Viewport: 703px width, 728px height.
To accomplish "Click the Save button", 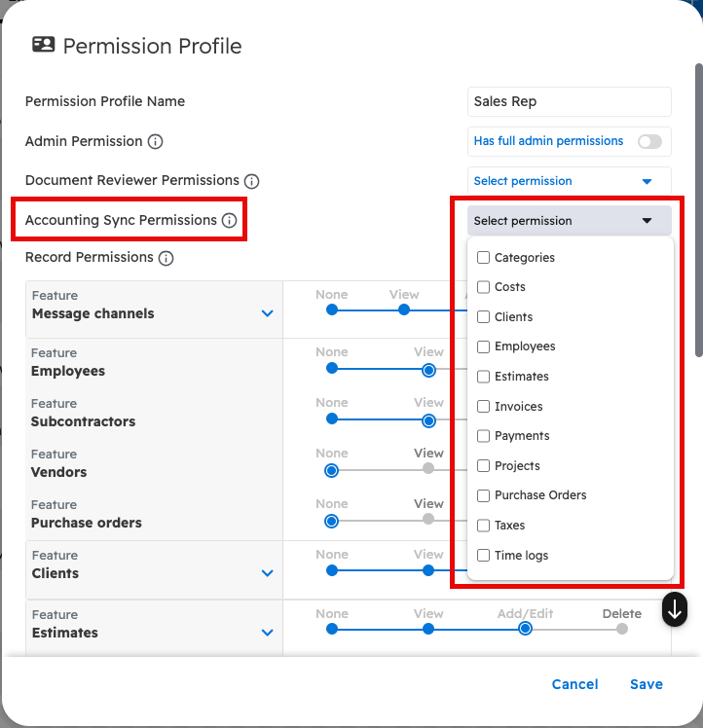I will click(x=646, y=684).
